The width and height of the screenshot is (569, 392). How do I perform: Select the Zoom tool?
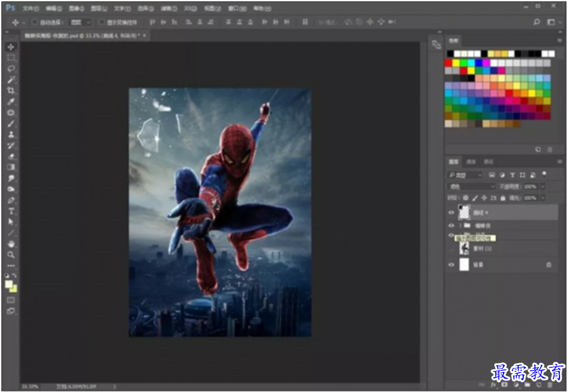pyautogui.click(x=11, y=254)
